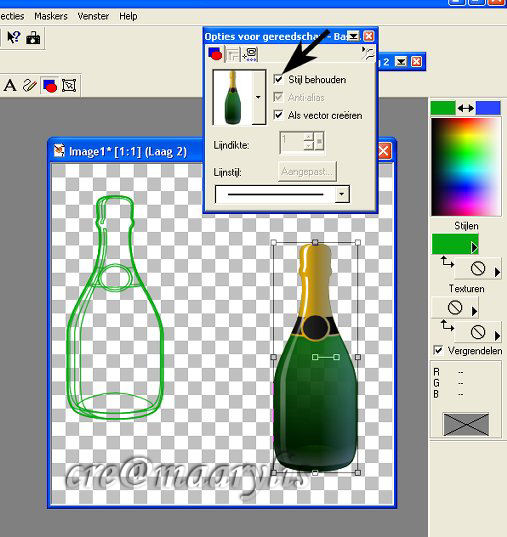This screenshot has width=507, height=537.
Task: Open the bottle shape preset dropdown
Action: pyautogui.click(x=258, y=97)
